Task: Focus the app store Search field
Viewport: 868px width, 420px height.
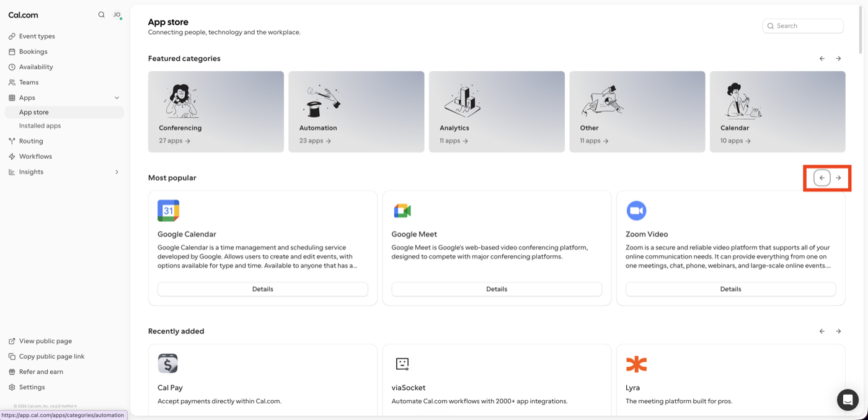Action: (803, 26)
